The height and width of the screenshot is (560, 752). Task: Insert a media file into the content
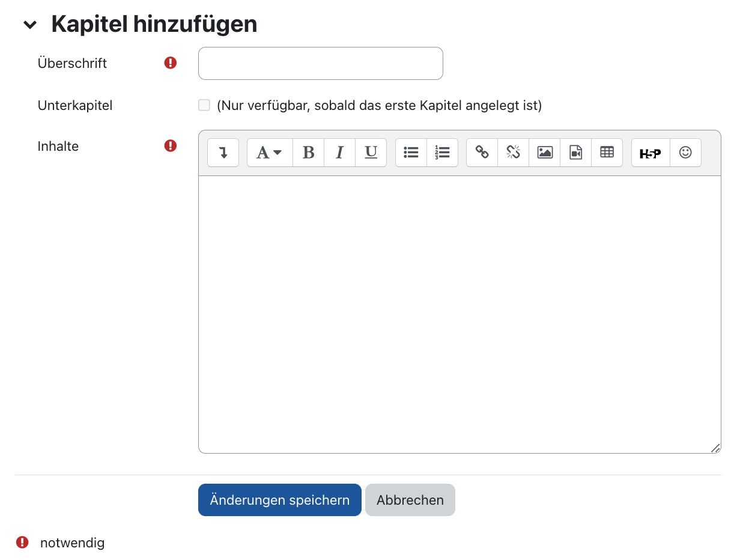click(x=575, y=153)
